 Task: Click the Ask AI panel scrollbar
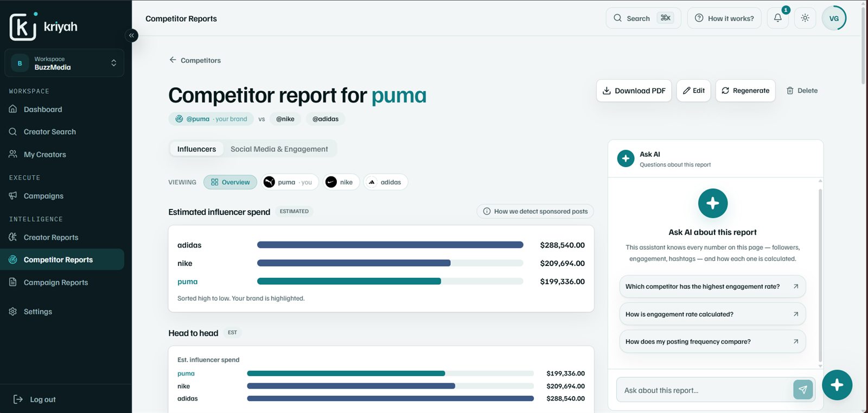click(820, 275)
